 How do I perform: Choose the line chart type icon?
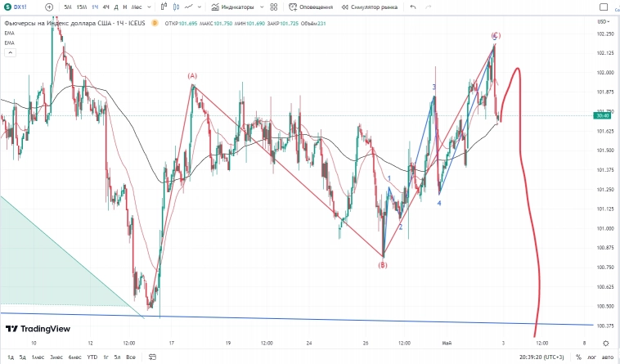pyautogui.click(x=189, y=7)
